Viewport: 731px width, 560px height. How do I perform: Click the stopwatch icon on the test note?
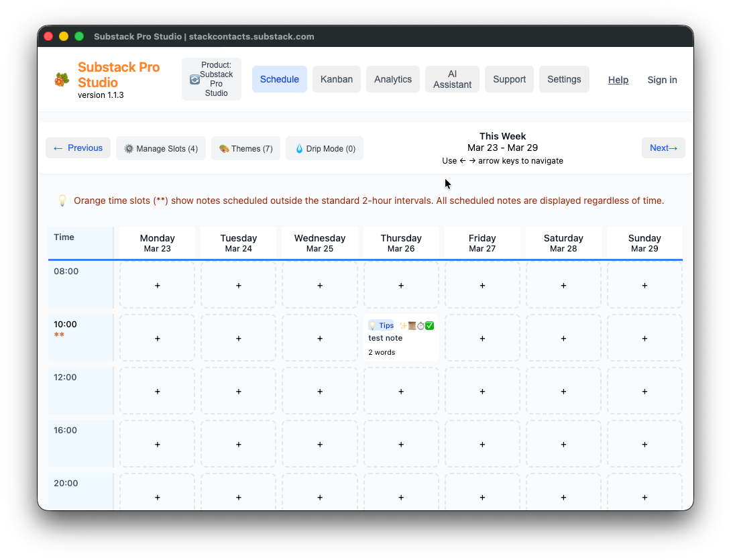coord(420,325)
